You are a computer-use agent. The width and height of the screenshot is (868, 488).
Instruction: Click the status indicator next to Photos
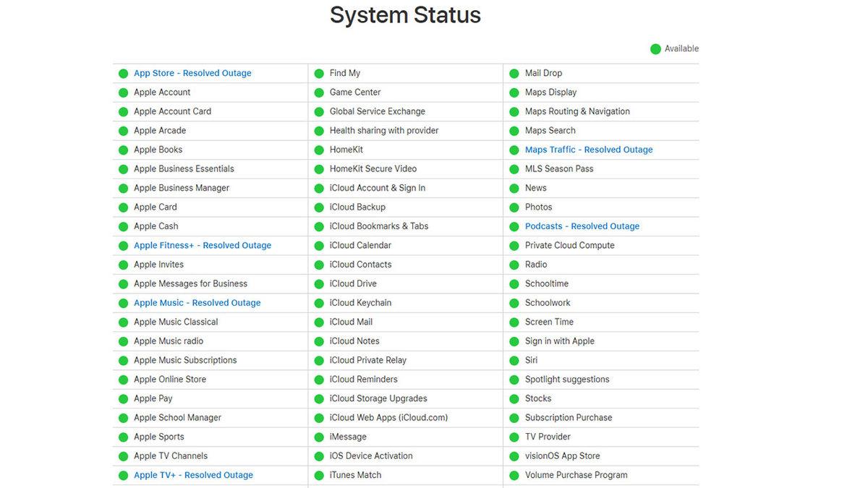tap(513, 207)
